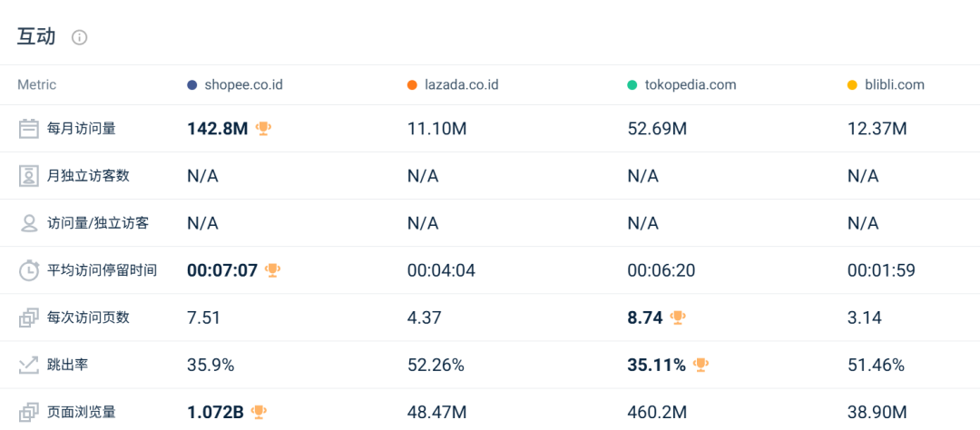Click the 460.2M page views value
This screenshot has width=980, height=430.
(657, 413)
